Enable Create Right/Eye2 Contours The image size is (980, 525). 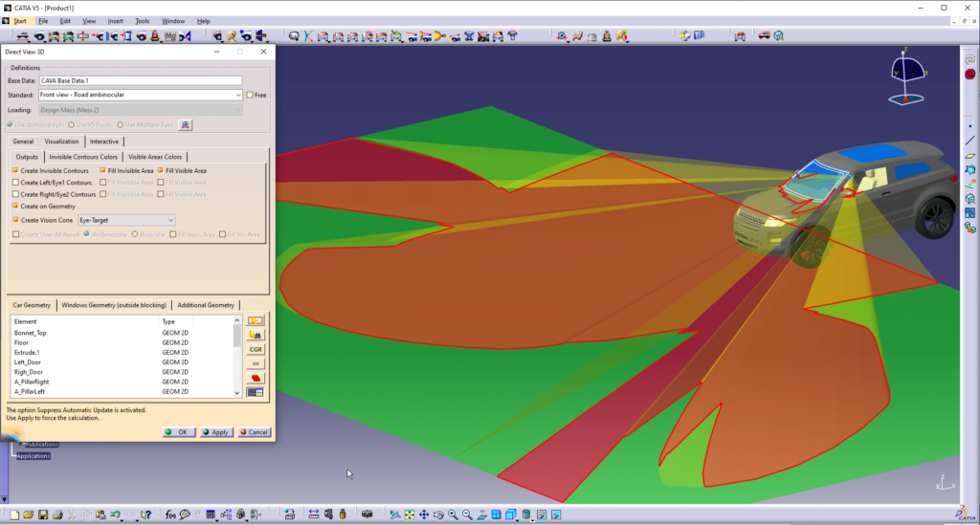[x=15, y=194]
